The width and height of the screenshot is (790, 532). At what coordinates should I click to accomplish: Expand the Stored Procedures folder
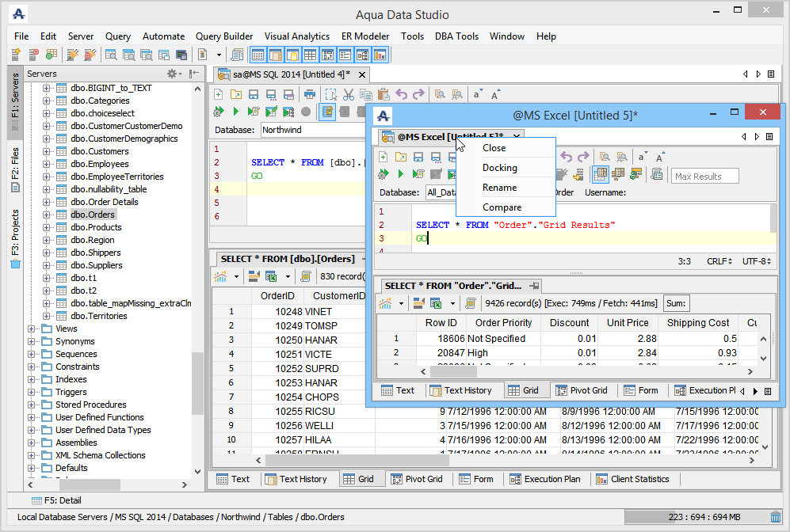tap(32, 405)
